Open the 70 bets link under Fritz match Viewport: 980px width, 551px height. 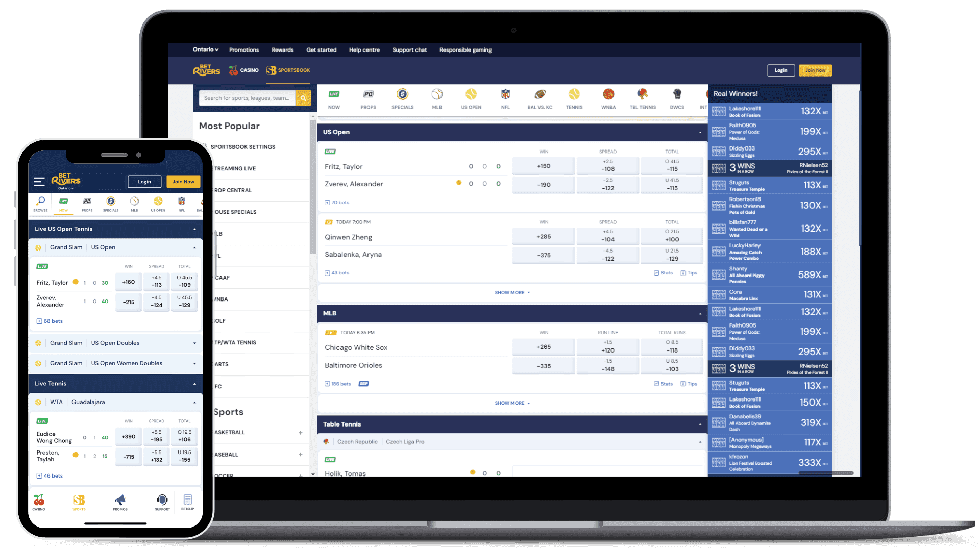pyautogui.click(x=337, y=203)
